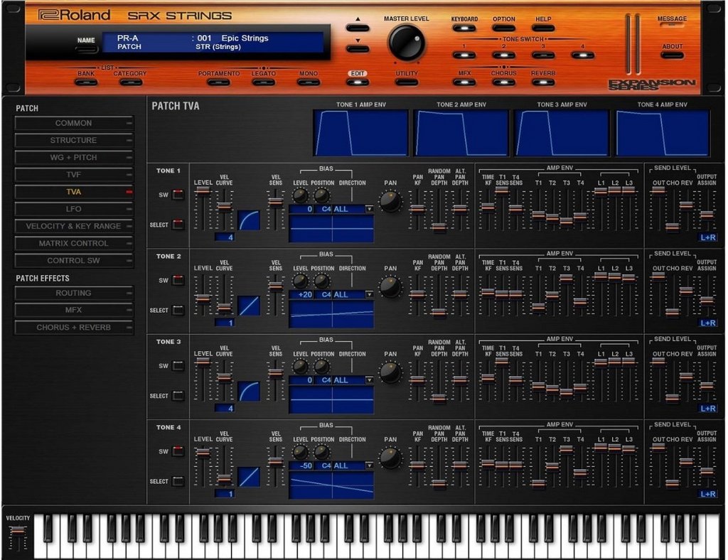
Task: Click Tone 1 bias graph display
Action: [331, 228]
